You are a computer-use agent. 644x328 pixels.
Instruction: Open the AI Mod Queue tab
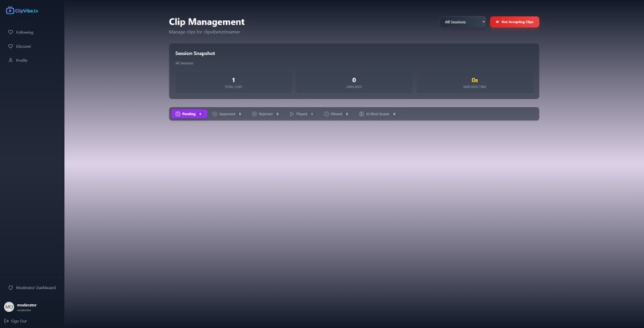pyautogui.click(x=377, y=114)
